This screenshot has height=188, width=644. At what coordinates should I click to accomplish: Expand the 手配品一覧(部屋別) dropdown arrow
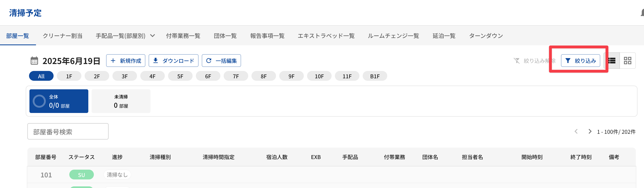153,36
